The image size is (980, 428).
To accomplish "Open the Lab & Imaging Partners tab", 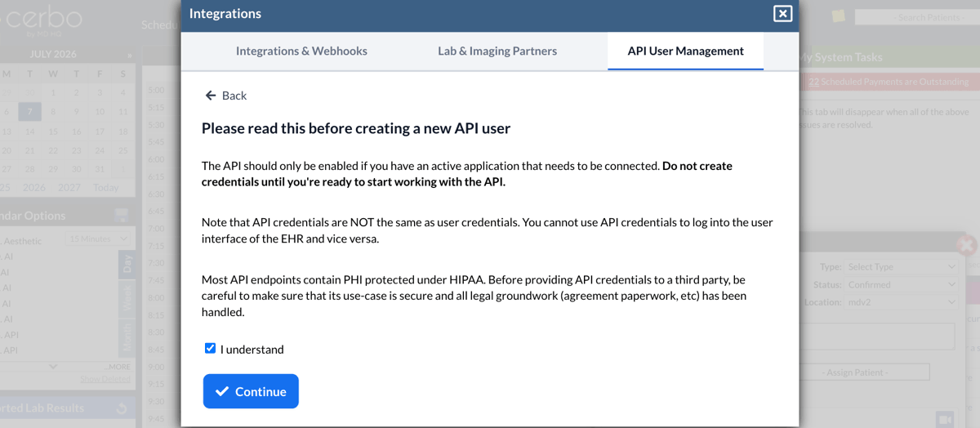I will tap(497, 51).
